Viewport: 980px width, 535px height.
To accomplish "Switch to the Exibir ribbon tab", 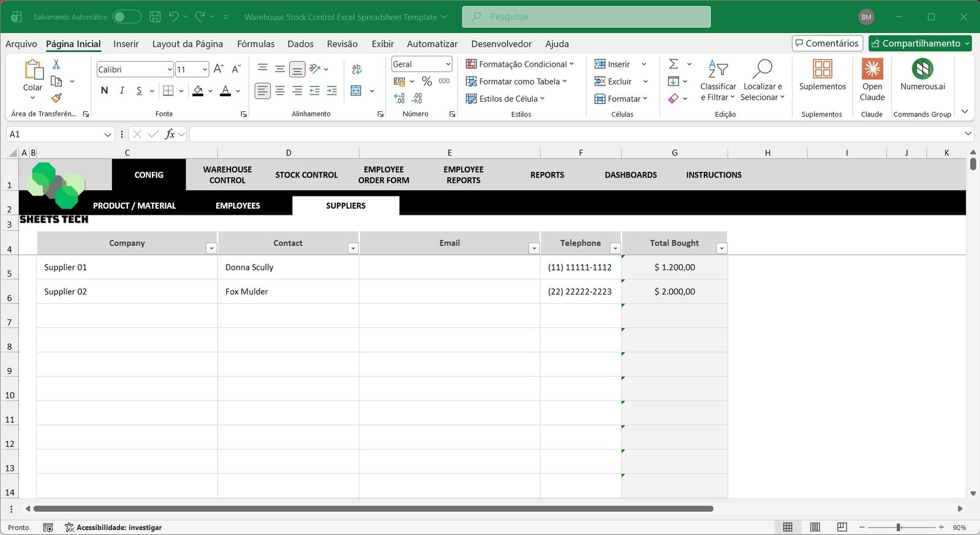I will pos(383,44).
